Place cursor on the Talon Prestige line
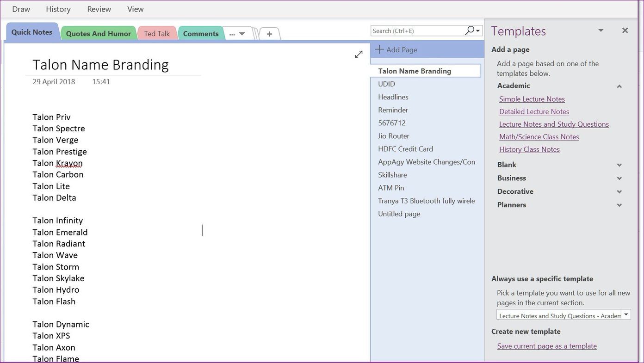This screenshot has width=644, height=363. click(x=60, y=151)
